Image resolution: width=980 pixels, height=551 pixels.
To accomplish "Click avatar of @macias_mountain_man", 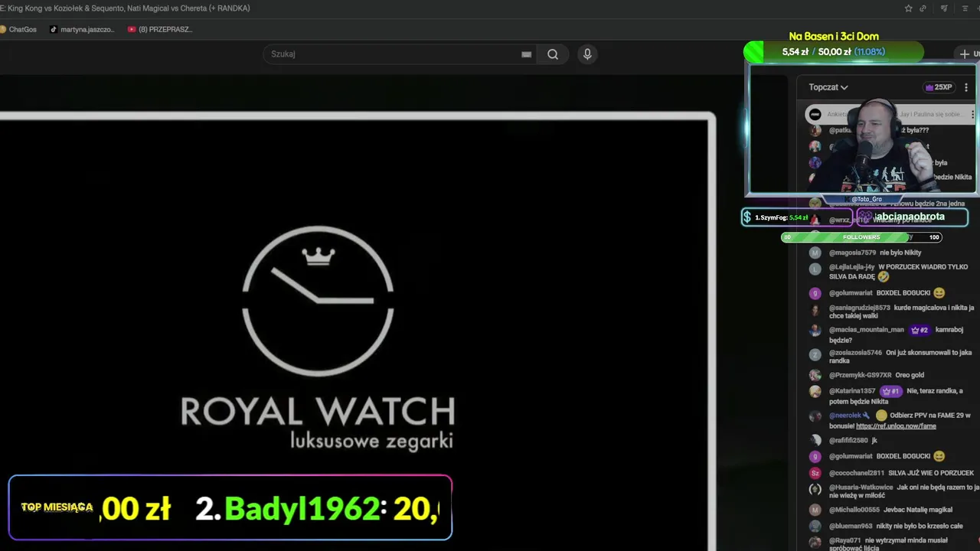I will click(x=815, y=331).
